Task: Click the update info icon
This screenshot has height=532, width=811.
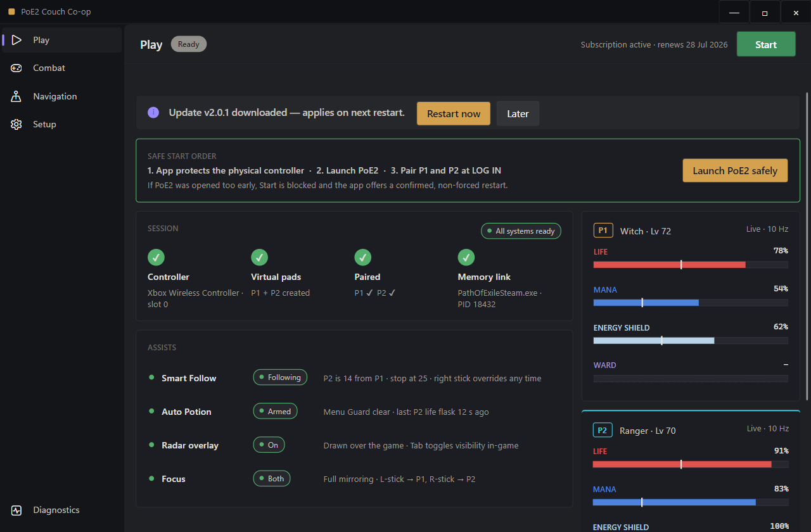Action: [x=153, y=113]
